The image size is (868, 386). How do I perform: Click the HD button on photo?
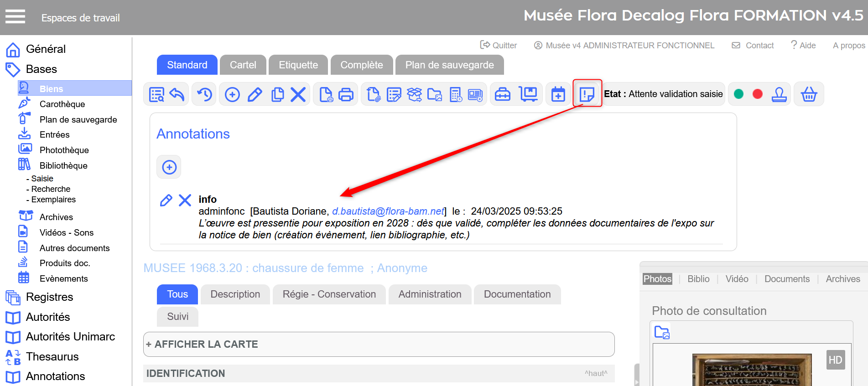coord(835,360)
